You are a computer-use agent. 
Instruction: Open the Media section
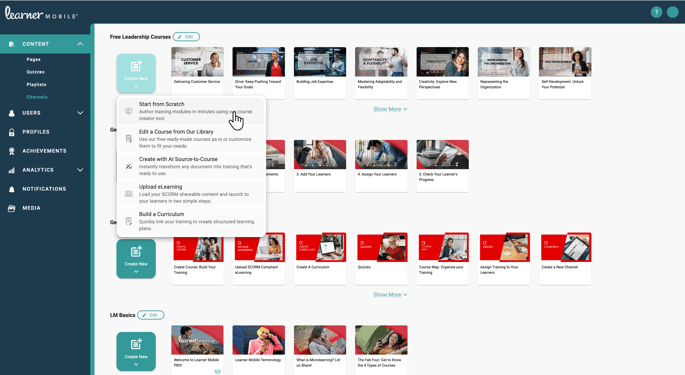point(31,208)
